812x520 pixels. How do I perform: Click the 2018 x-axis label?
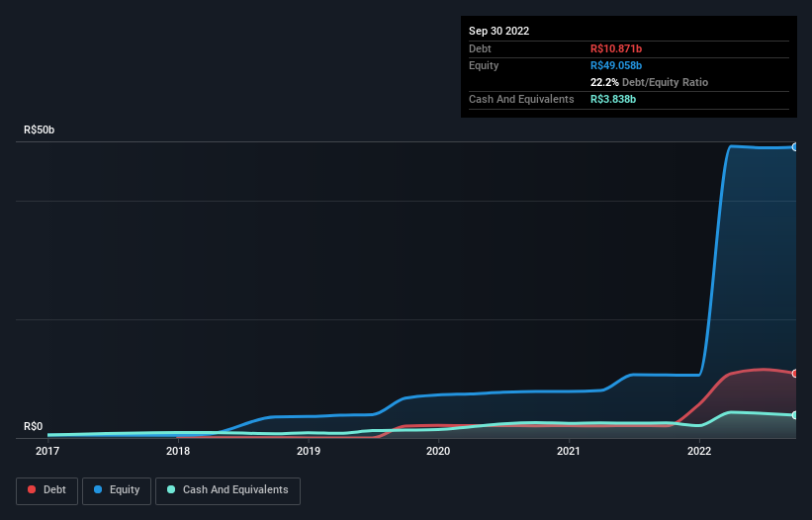coord(178,451)
